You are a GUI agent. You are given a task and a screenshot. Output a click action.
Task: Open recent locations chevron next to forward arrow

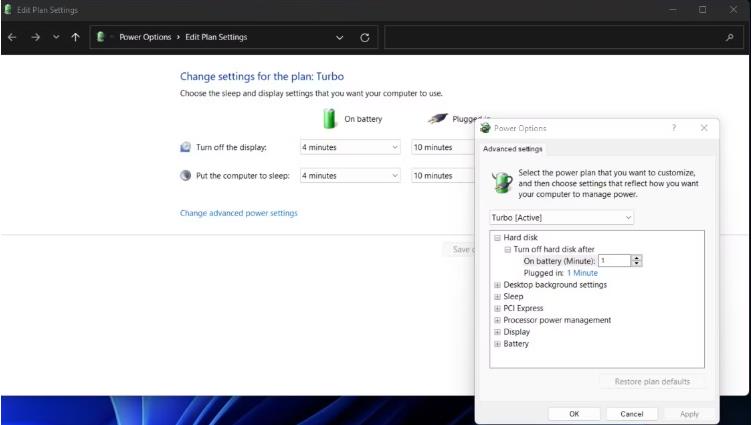pyautogui.click(x=56, y=37)
